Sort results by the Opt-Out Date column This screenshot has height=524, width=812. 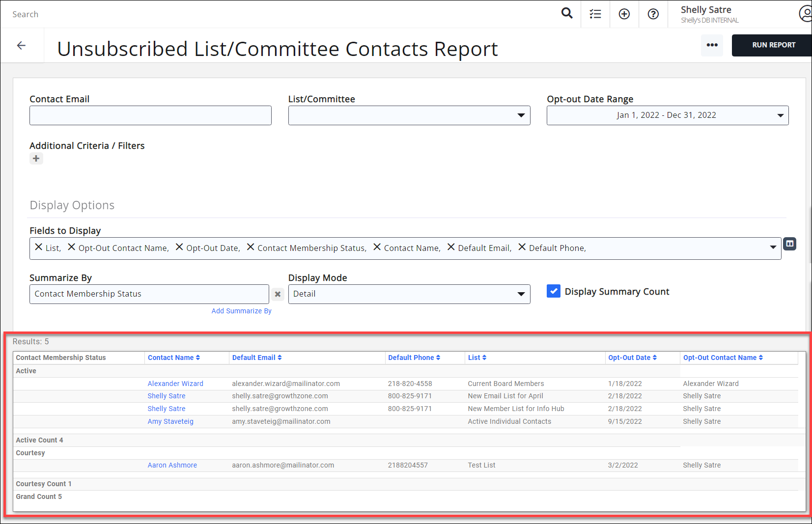(632, 358)
